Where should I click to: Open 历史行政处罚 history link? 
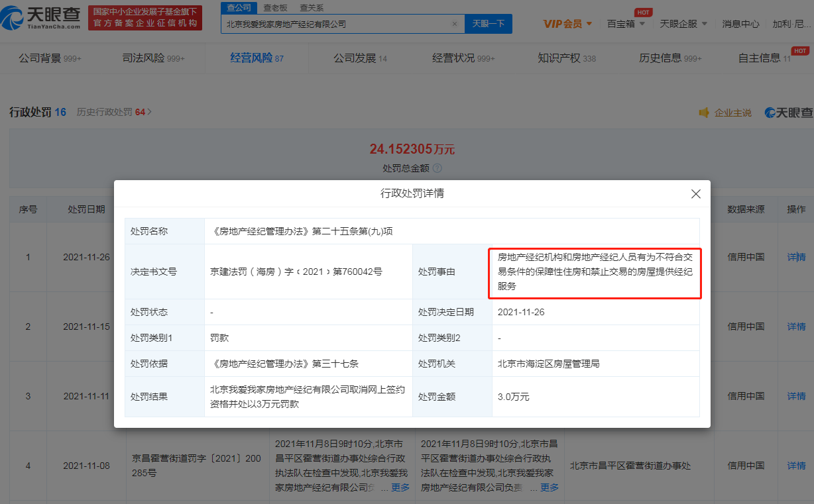[x=114, y=112]
